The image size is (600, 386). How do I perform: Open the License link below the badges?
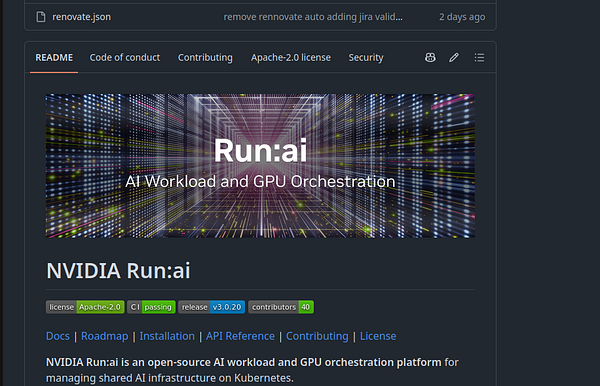pyautogui.click(x=378, y=336)
